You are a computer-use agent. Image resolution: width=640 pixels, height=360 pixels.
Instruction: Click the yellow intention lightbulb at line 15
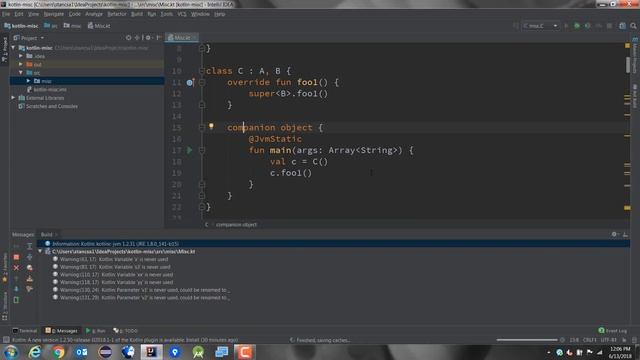211,127
